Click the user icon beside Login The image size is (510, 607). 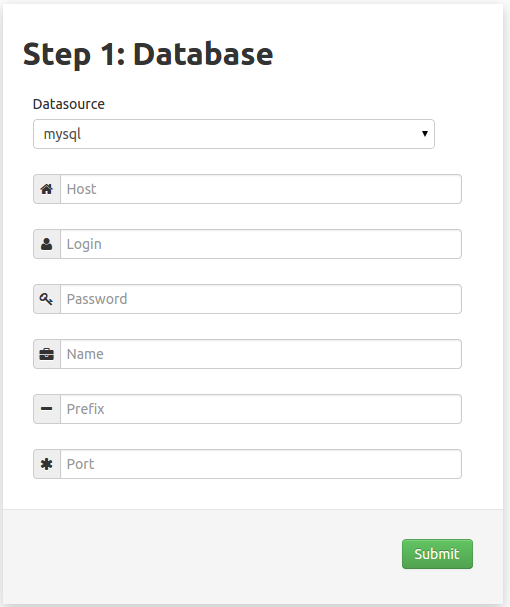pyautogui.click(x=47, y=244)
